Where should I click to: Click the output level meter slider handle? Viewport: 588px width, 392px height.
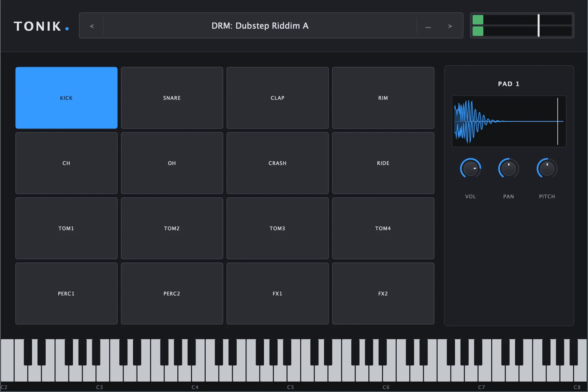pos(538,25)
